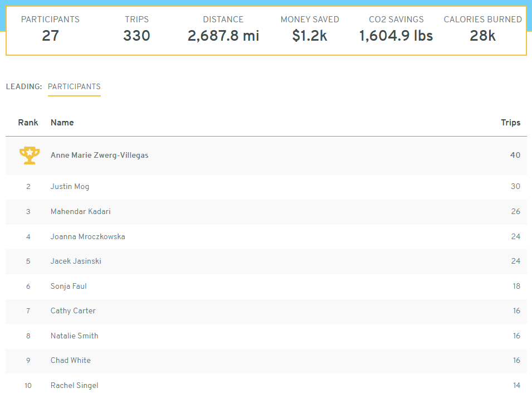Click the Distance stat 2,687.8 mi
The height and width of the screenshot is (393, 532).
point(223,36)
